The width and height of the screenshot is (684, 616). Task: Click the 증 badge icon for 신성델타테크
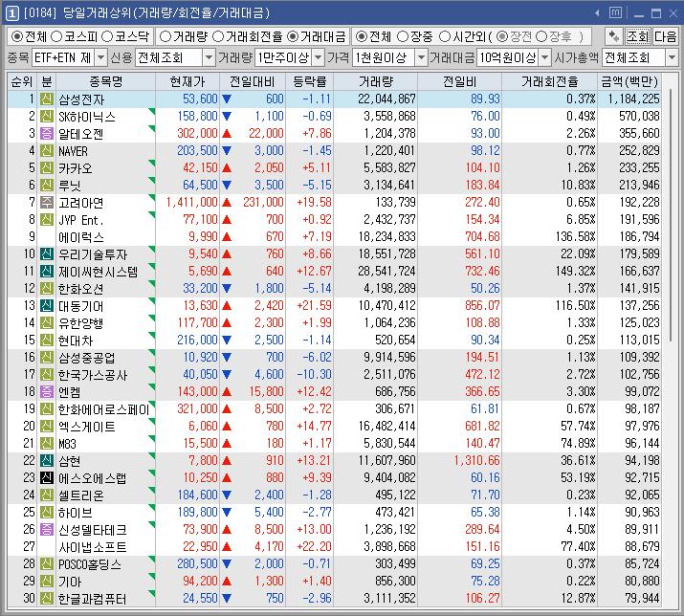(47, 530)
